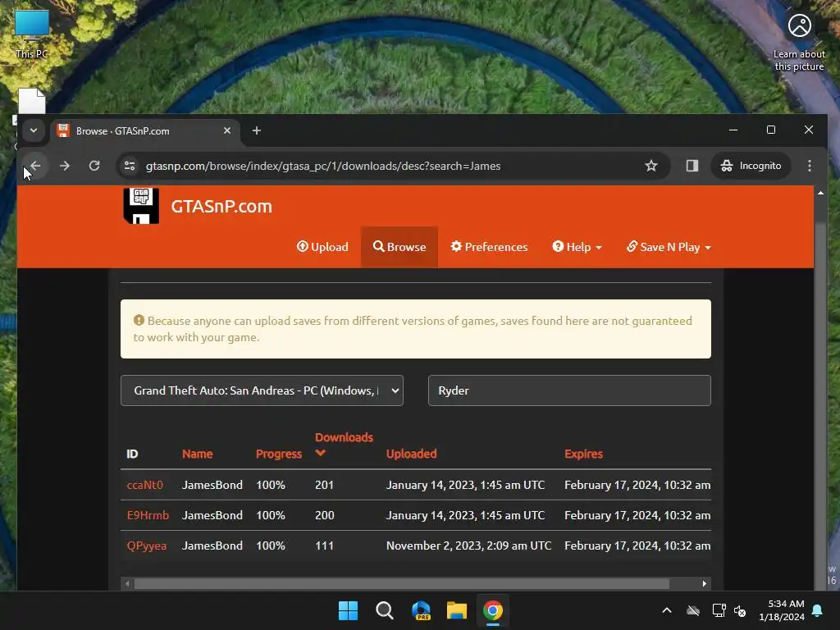
Task: Open Chrome side panel icon
Action: click(x=692, y=166)
